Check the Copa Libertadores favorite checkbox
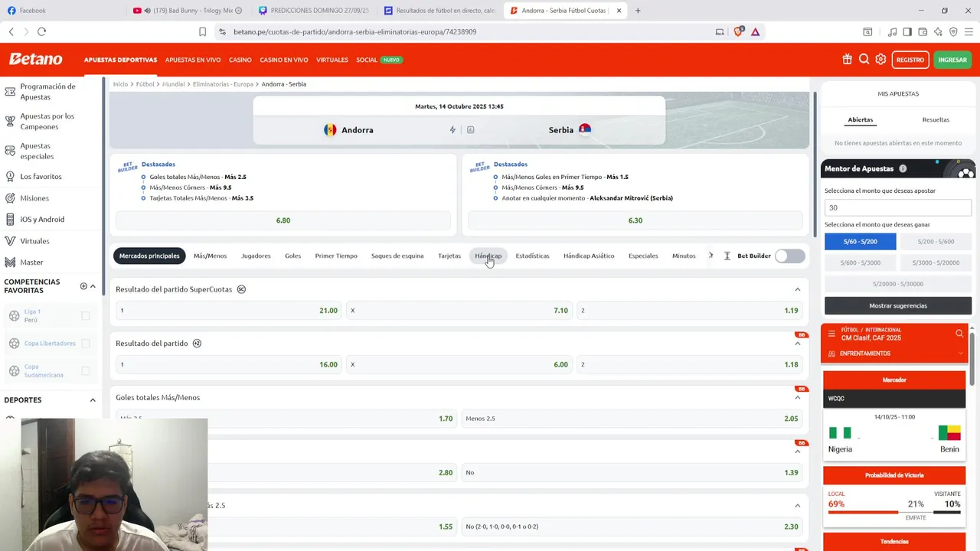Screen dimensions: 980x551 tap(86, 344)
